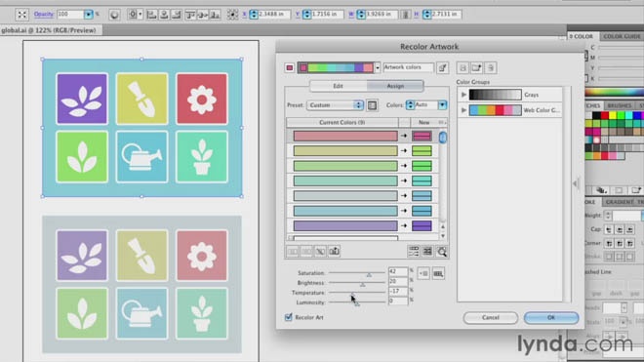Open the Opacity dropdown arrow

pos(88,15)
